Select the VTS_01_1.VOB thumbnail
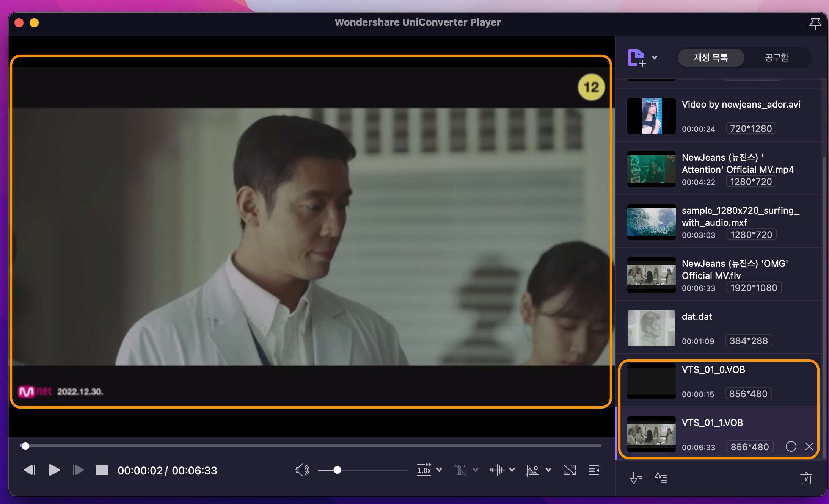This screenshot has width=829, height=504. point(652,434)
